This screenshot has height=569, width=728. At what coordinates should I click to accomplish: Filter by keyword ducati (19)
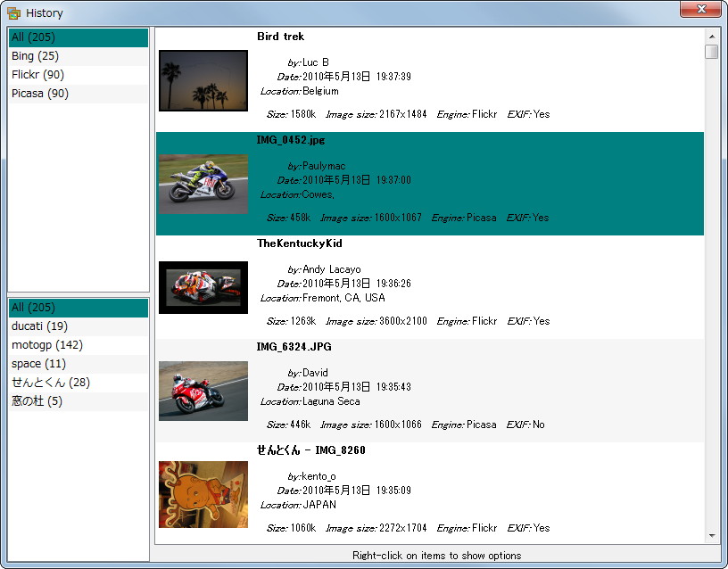click(x=78, y=326)
